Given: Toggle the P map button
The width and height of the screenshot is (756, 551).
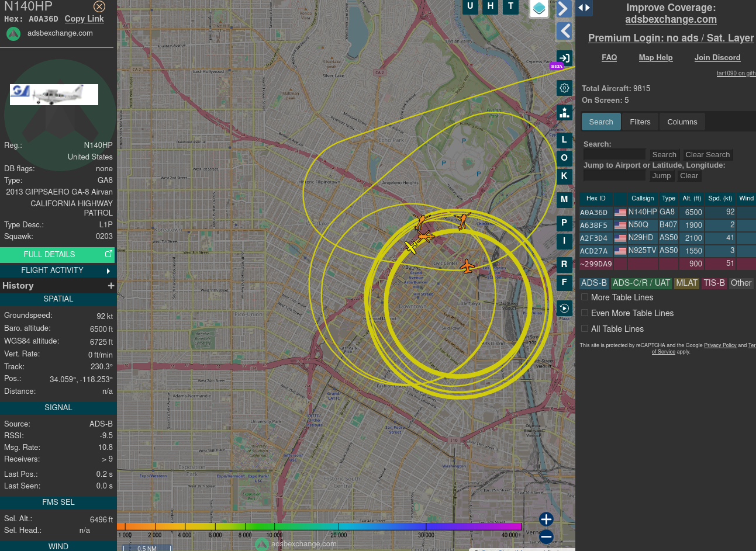Looking at the screenshot, I should [x=564, y=223].
